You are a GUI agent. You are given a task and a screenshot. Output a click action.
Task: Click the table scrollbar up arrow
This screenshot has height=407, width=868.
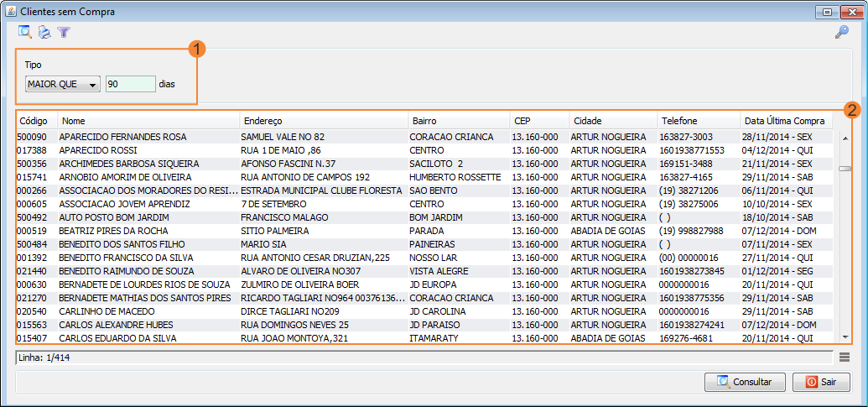coord(845,138)
